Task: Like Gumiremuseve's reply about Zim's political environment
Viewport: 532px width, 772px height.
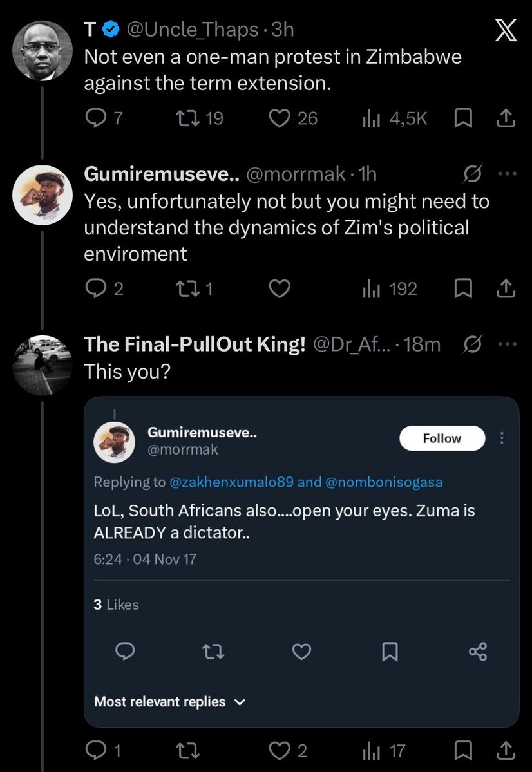Action: (280, 289)
